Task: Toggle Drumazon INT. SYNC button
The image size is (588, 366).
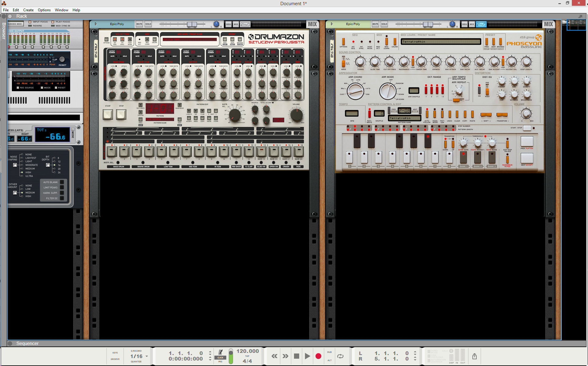Action: (x=122, y=39)
